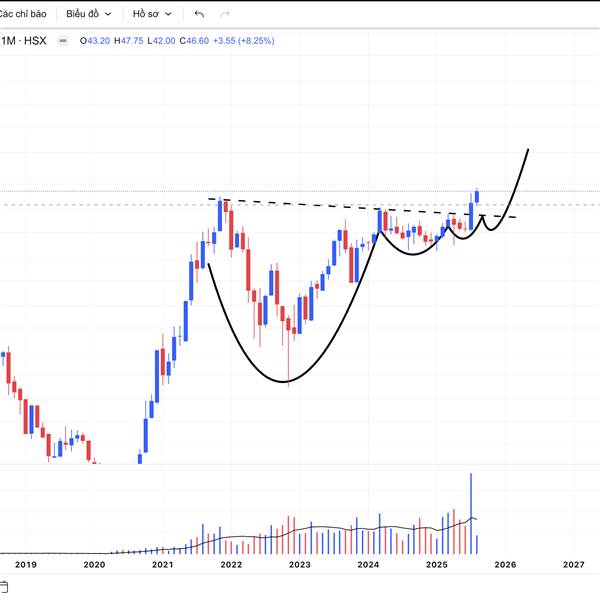Click the high price value H47.75

[129, 41]
